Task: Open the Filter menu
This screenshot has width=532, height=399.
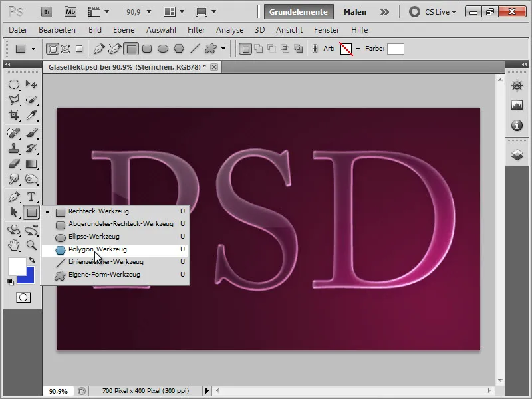Action: click(196, 30)
